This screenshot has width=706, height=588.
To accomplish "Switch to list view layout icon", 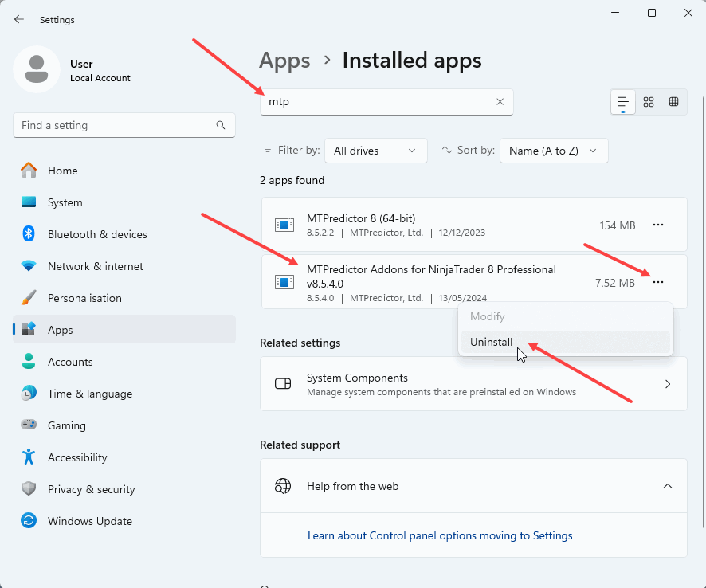I will 623,102.
